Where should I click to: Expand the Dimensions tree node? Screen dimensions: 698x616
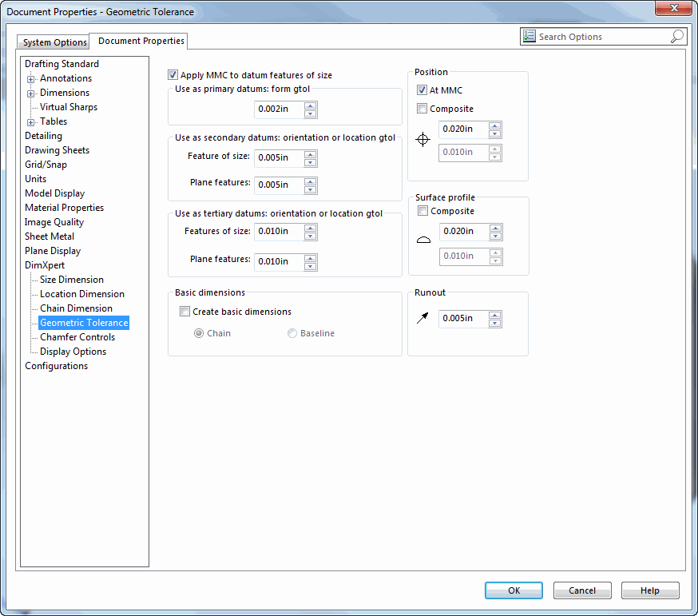(x=30, y=93)
